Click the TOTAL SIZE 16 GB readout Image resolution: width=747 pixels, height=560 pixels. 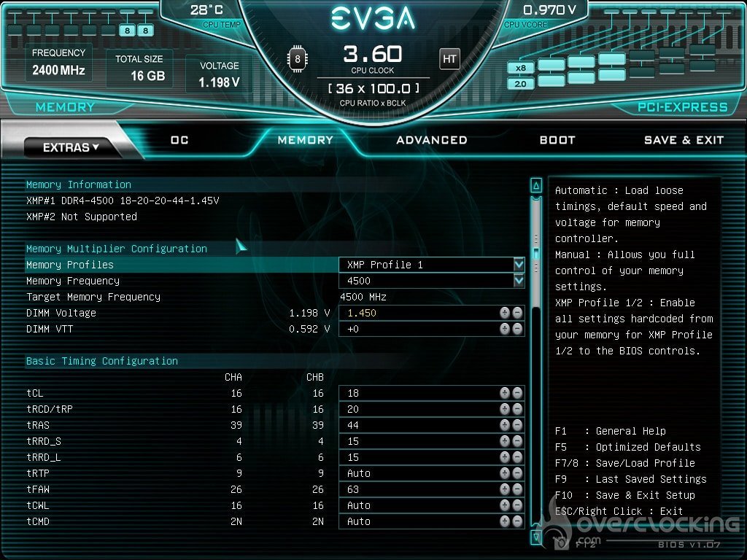pos(139,68)
